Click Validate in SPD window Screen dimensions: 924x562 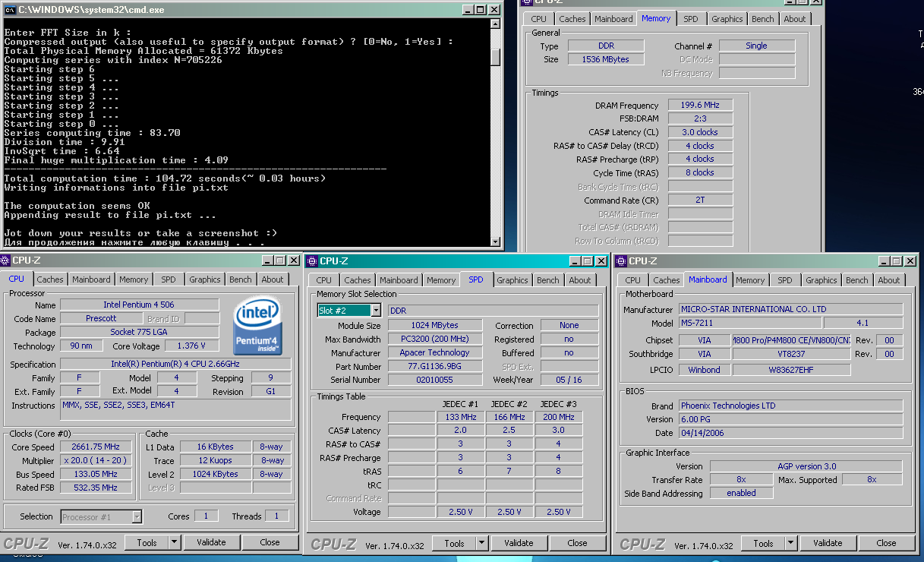pos(519,543)
